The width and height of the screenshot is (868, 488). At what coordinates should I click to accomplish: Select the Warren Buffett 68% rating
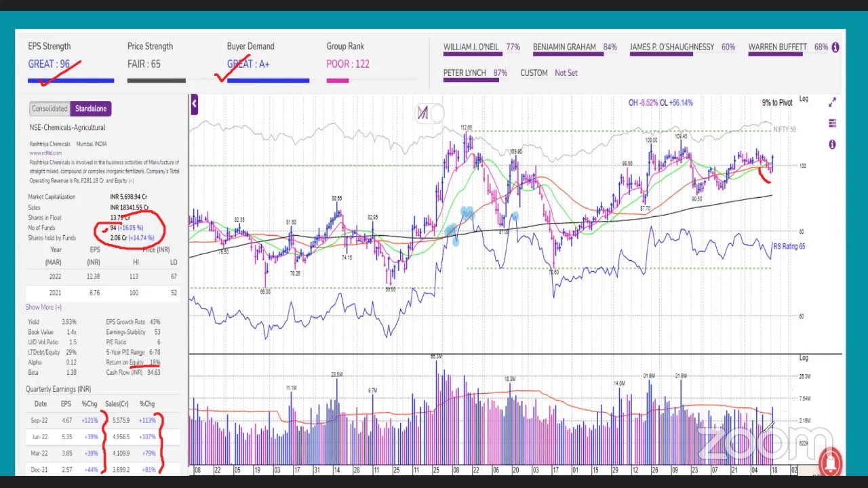pyautogui.click(x=788, y=47)
